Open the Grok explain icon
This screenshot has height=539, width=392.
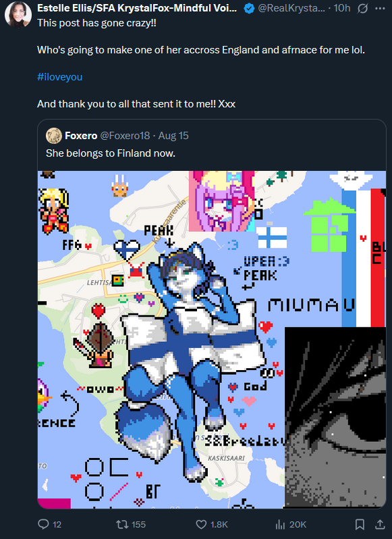point(362,8)
